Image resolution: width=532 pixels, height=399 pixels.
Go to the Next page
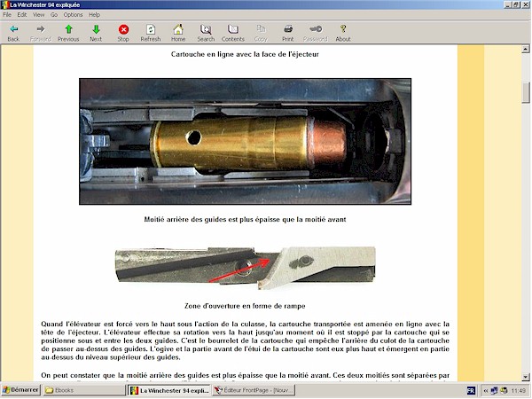(96, 33)
